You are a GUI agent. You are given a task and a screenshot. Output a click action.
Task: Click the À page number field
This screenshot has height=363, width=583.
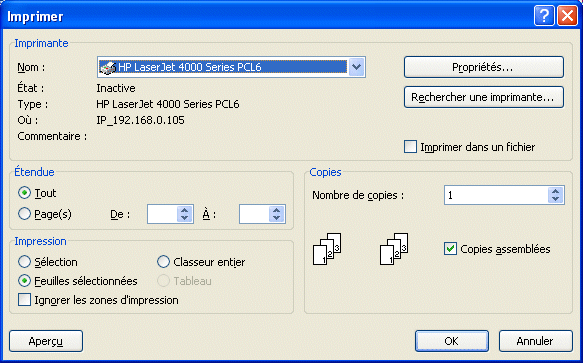(x=254, y=214)
